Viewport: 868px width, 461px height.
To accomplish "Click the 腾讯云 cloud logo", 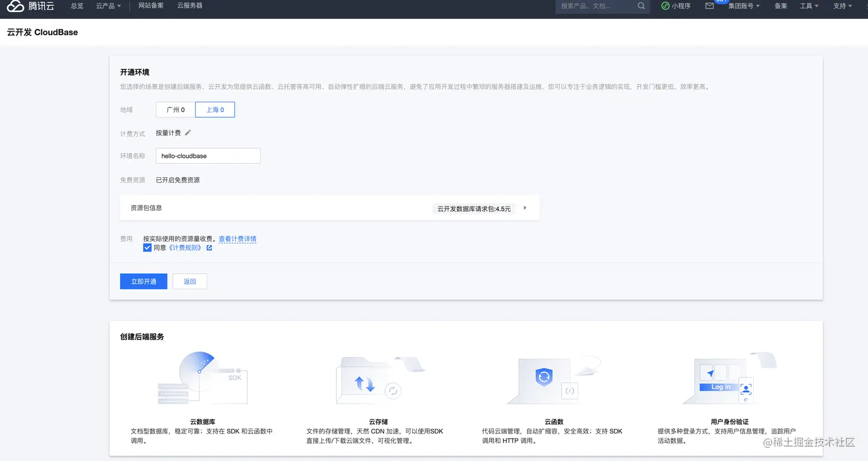I will click(x=15, y=6).
